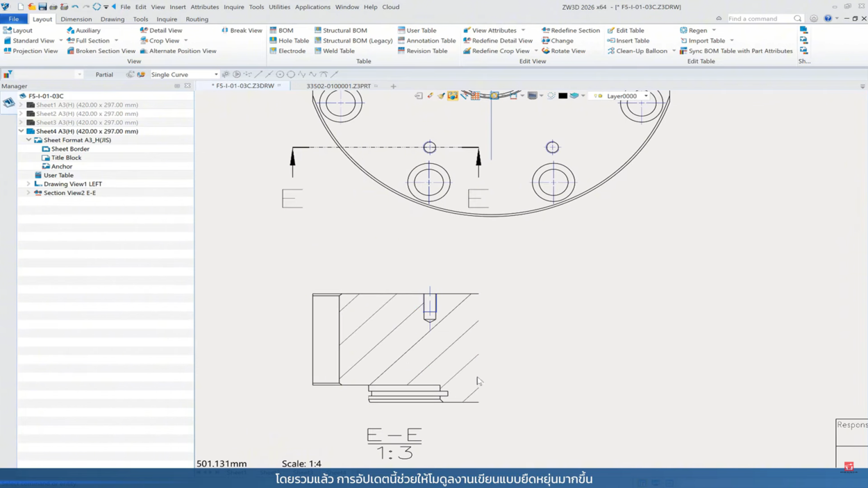Select the Auxiliary view tool
Viewport: 868px width, 488px height.
(x=83, y=31)
